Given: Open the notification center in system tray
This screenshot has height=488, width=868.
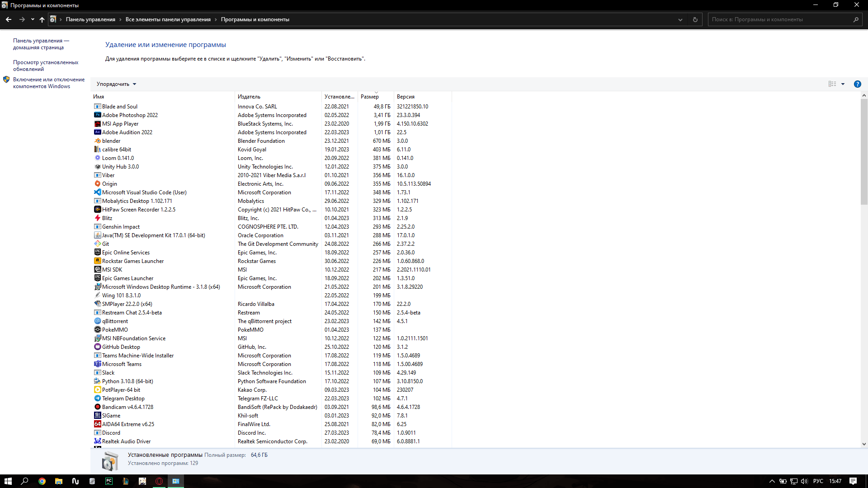Looking at the screenshot, I should tap(853, 481).
